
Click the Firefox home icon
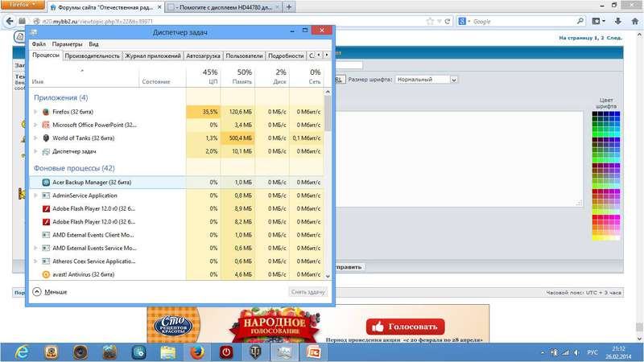(634, 21)
